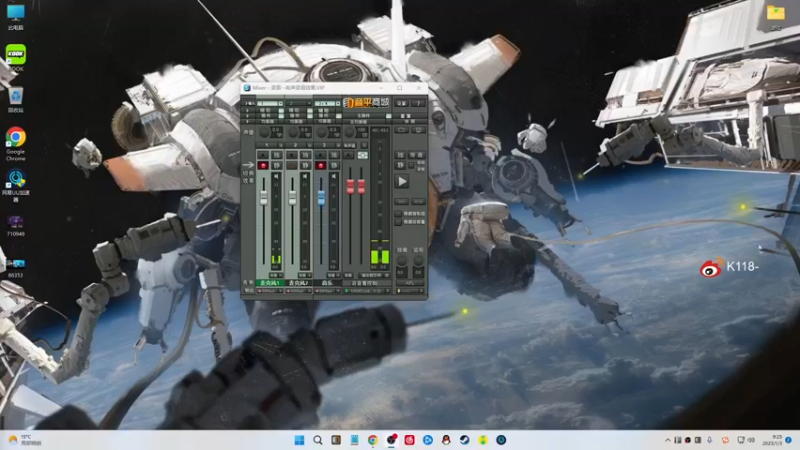Image resolution: width=800 pixels, height=450 pixels.
Task: Solo channel 1 with its 独 button
Action: (277, 155)
